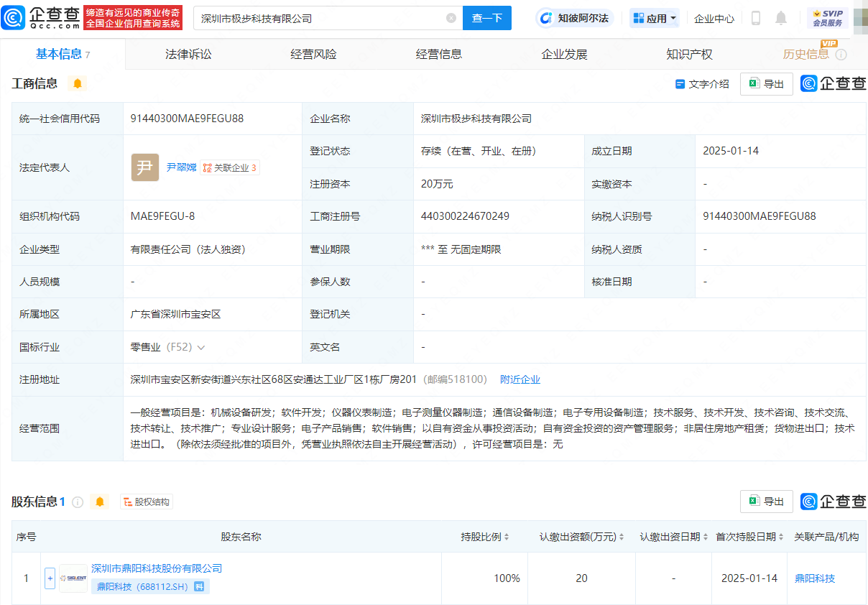Click the bell icon next to 股东信息
Screen dimensions: 868x605
pos(100,502)
